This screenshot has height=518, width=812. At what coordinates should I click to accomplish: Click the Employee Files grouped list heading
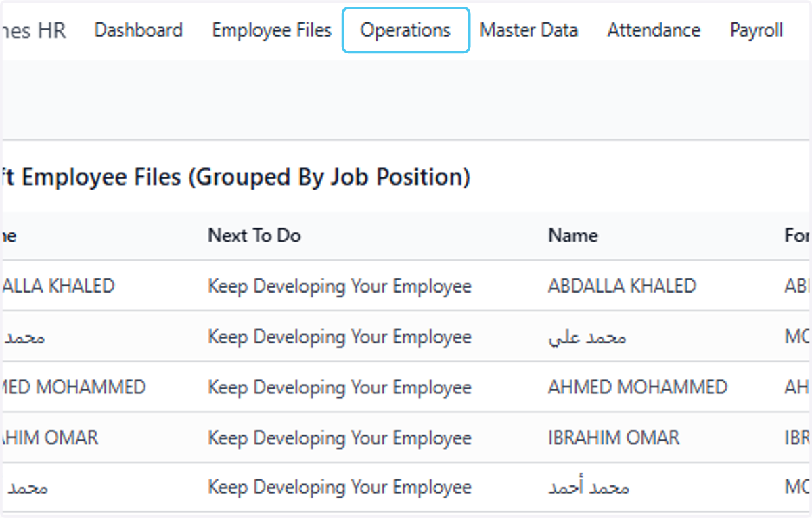235,177
